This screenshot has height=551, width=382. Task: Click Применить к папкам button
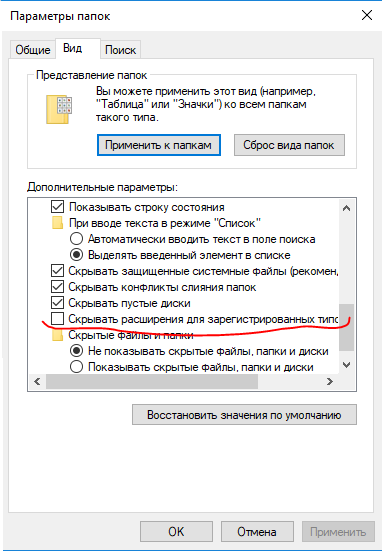158,145
